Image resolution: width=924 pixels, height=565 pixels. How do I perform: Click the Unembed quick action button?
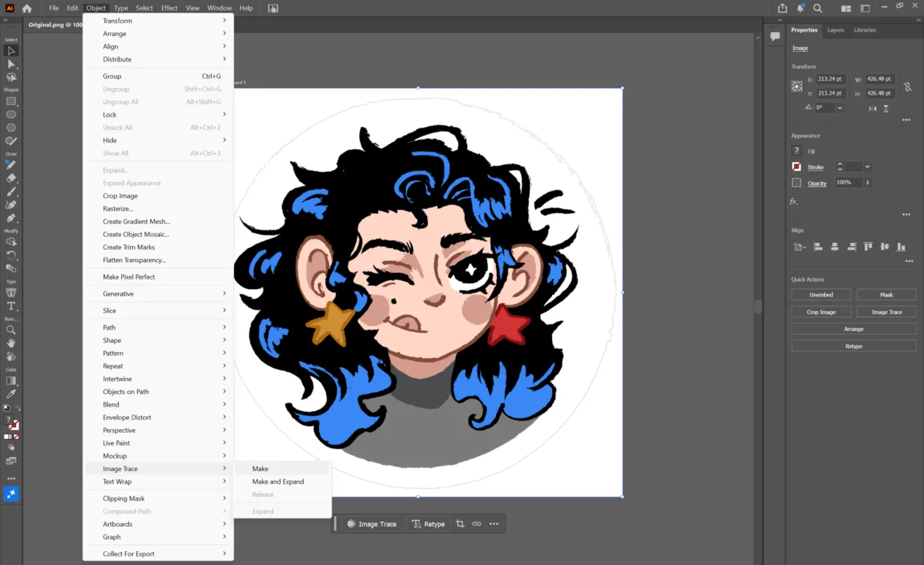821,294
